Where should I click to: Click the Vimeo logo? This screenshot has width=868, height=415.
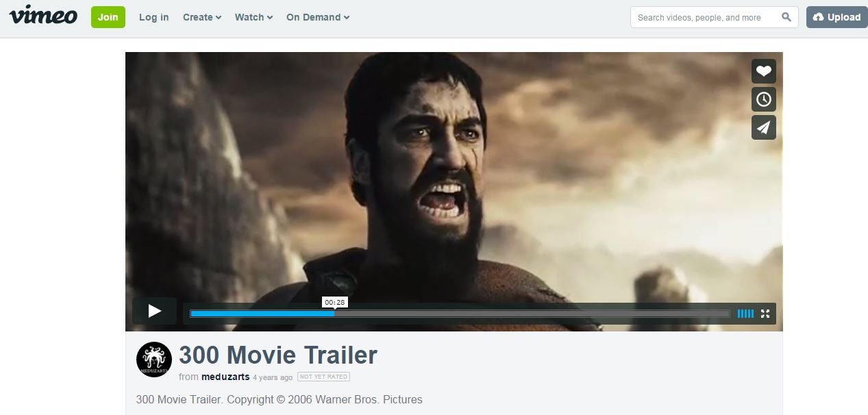pos(42,15)
